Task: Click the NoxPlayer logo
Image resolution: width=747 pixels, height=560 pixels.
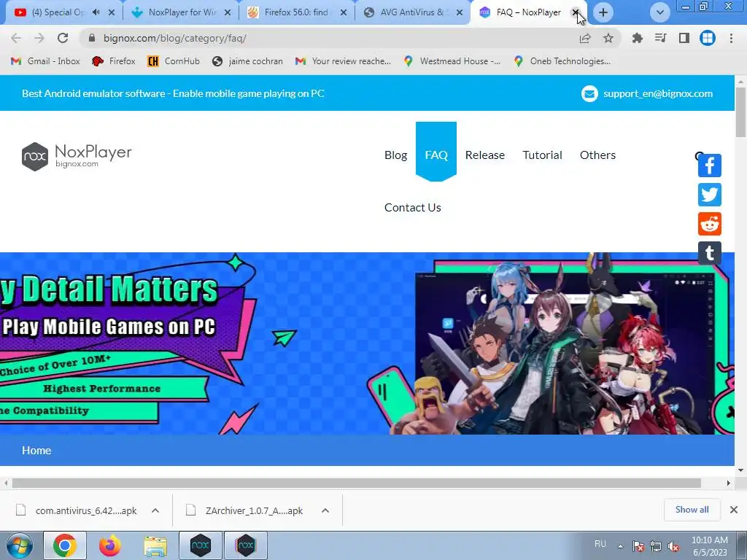Action: [77, 156]
